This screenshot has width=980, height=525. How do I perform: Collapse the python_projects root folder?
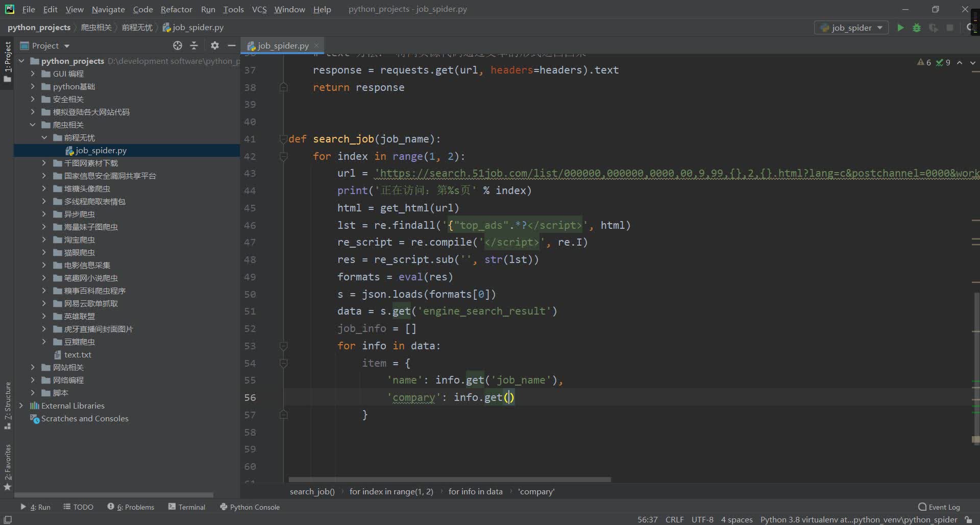pos(21,61)
